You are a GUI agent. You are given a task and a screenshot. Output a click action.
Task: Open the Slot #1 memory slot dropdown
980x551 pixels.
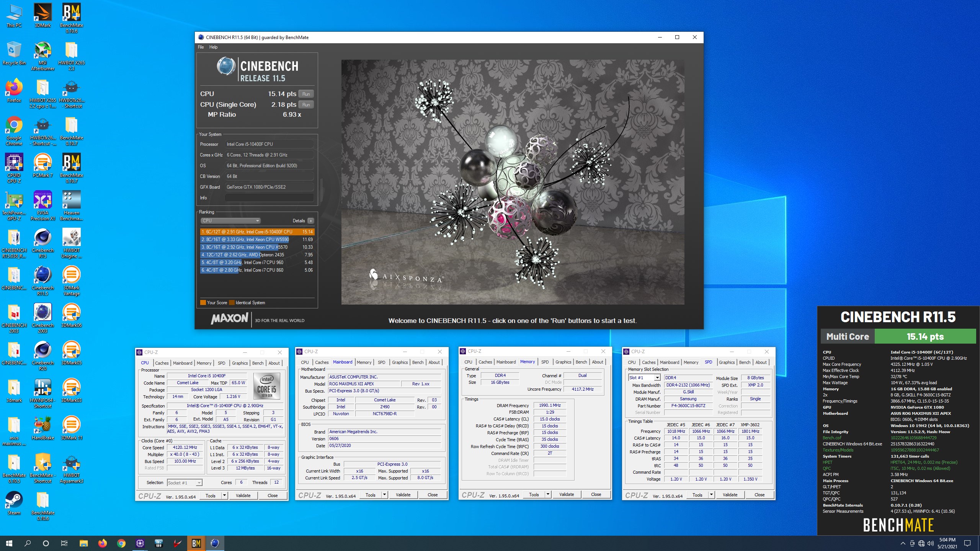pyautogui.click(x=644, y=378)
